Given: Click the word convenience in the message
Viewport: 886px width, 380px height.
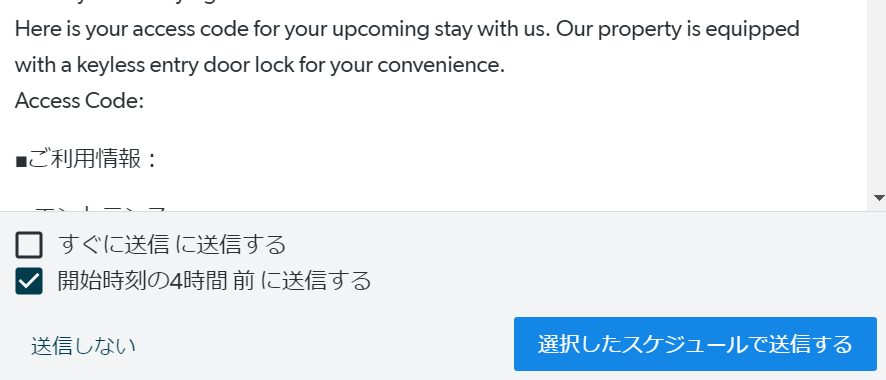Looking at the screenshot, I should [x=441, y=66].
